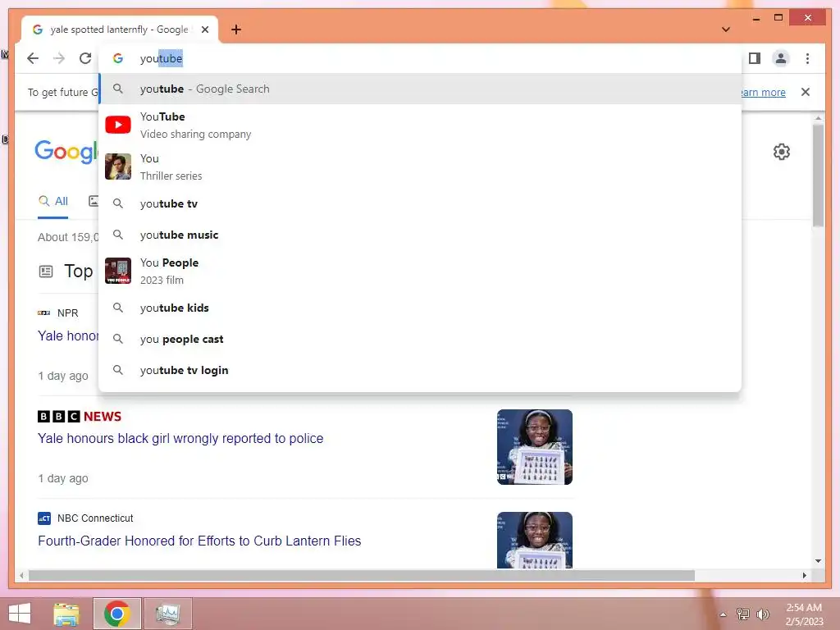Choose youtube - Google Search suggestion

pyautogui.click(x=421, y=89)
